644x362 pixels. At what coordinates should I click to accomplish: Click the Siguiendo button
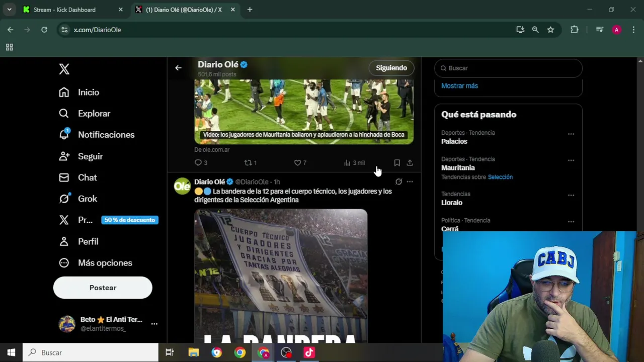click(391, 68)
